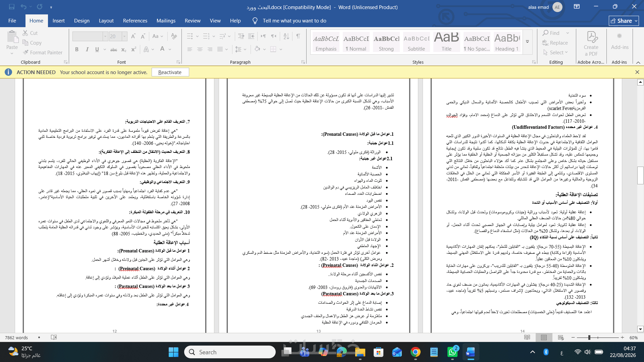
Task: Click the Reactivate button
Action: (x=170, y=72)
